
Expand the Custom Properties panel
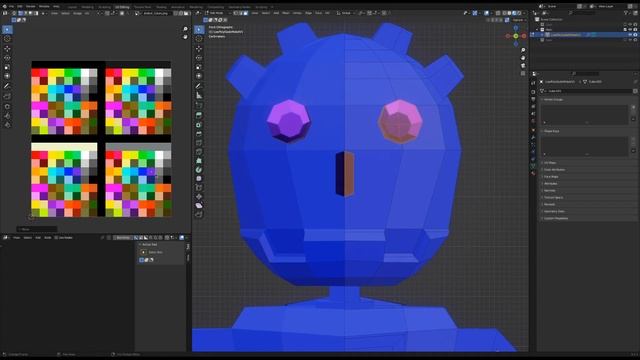[556, 218]
